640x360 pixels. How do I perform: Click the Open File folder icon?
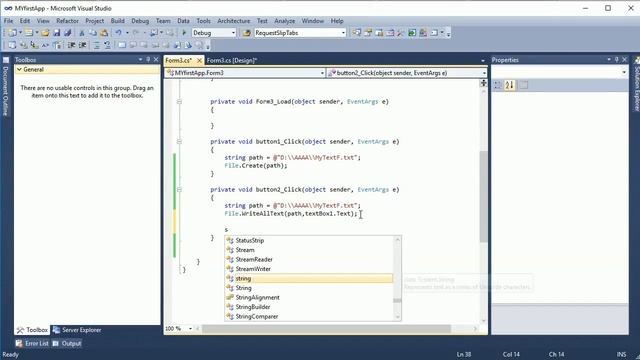tap(45, 33)
